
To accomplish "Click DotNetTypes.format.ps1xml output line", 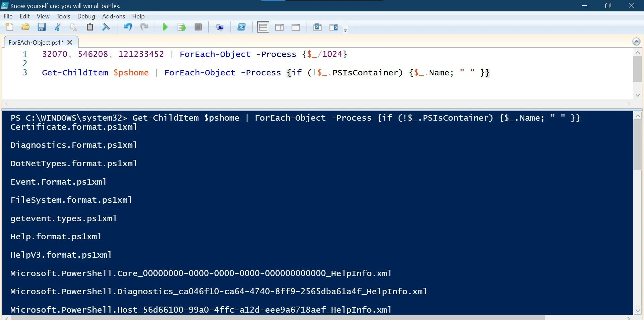I will 73,164.
